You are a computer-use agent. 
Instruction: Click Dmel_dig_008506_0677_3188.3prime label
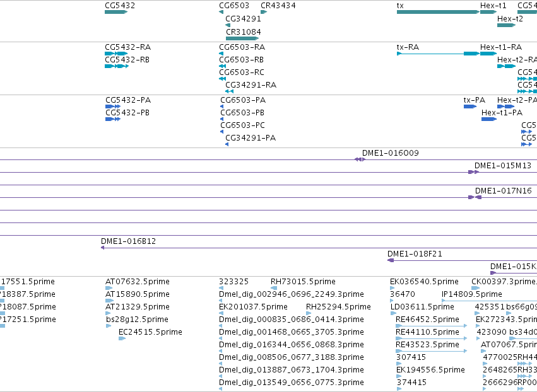[x=292, y=357]
